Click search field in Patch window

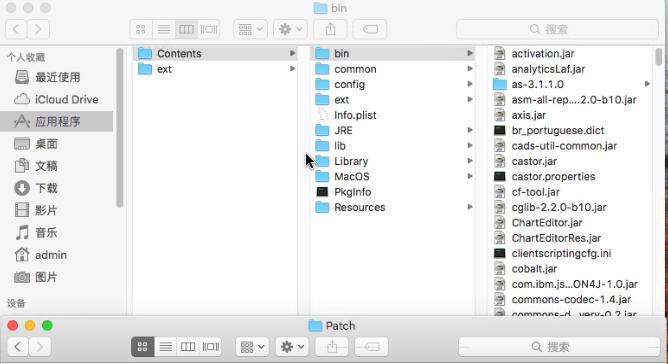click(559, 347)
